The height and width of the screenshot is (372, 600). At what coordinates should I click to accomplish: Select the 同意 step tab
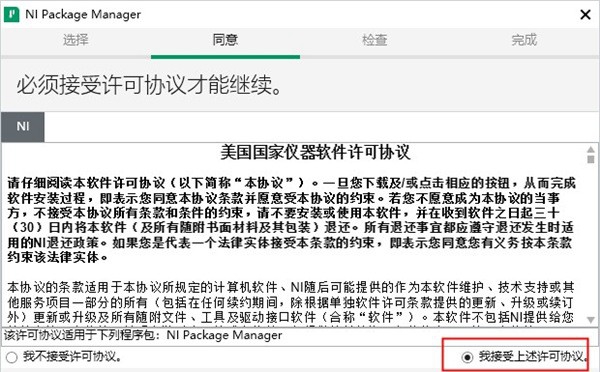[225, 40]
